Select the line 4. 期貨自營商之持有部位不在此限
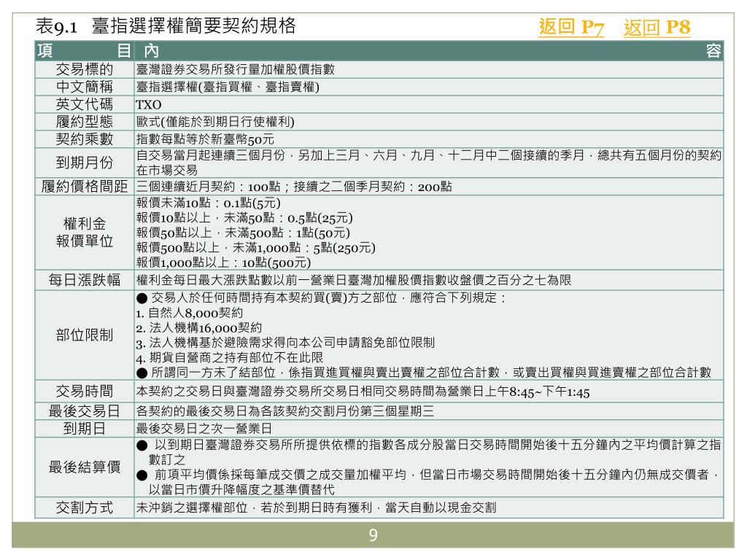 tap(230, 357)
